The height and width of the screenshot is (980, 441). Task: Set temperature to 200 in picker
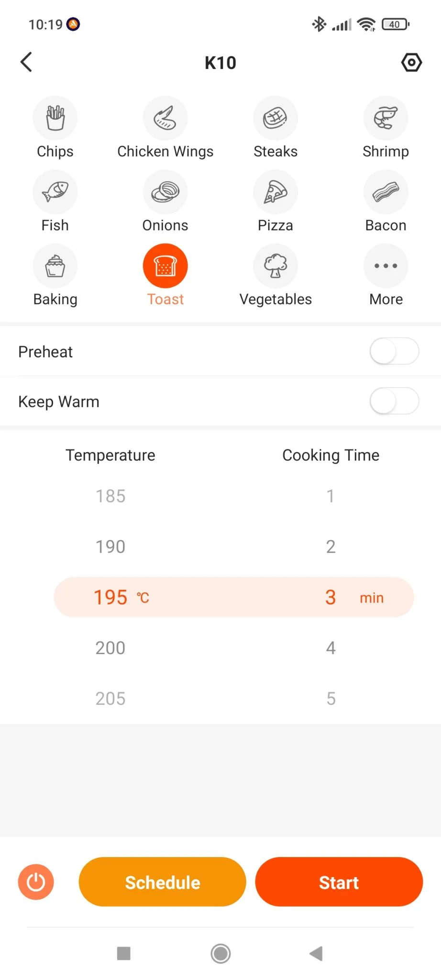click(x=110, y=648)
